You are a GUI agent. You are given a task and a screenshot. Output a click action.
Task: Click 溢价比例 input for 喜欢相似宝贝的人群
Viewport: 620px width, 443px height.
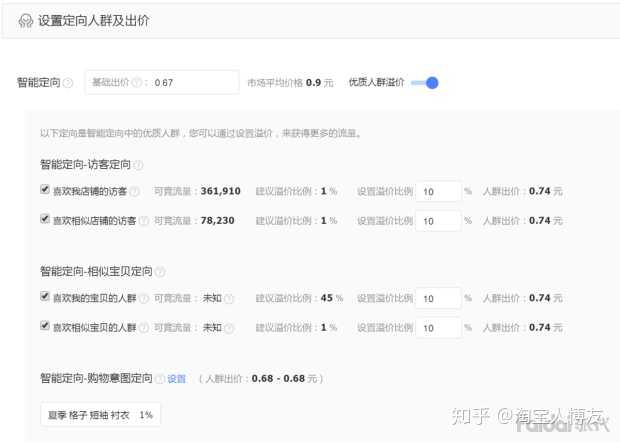click(438, 328)
